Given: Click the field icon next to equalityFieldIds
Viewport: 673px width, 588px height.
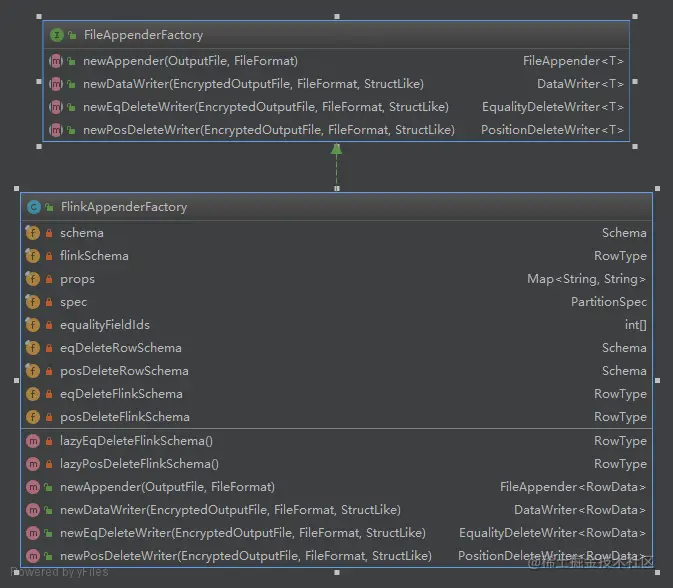Looking at the screenshot, I should pos(33,325).
